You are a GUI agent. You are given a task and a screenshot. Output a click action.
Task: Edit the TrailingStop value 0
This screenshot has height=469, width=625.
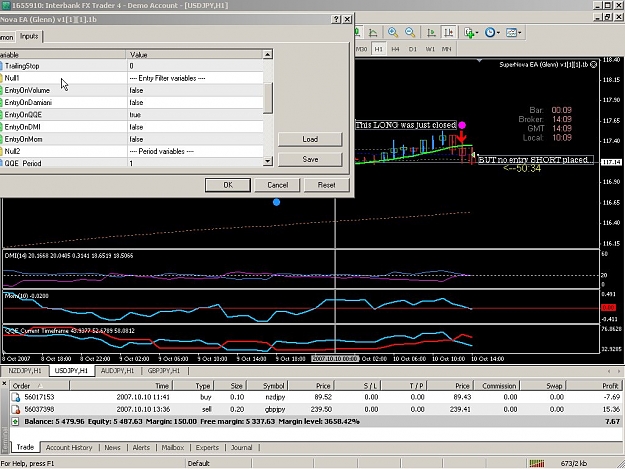[195, 66]
